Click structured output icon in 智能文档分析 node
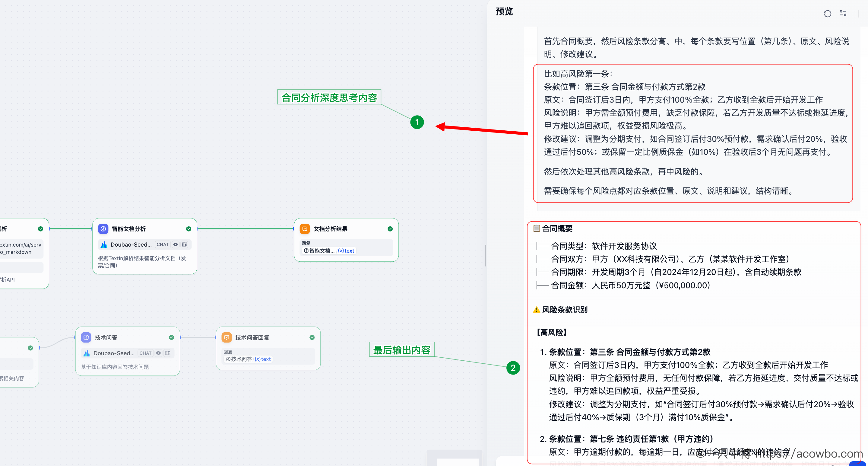 185,244
